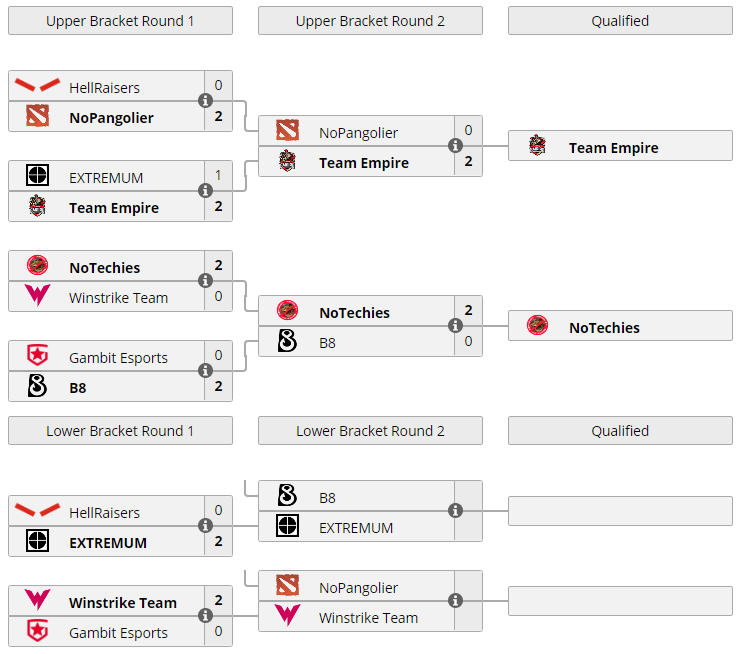Viewport: 744px width, 654px height.
Task: Open info icon for B8 vs EXTREMUM match
Action: coord(455,511)
